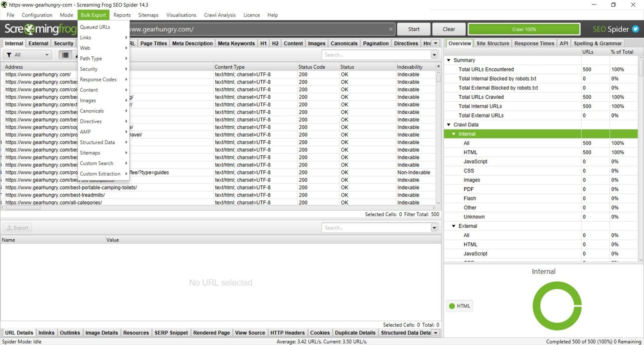Focus the lower pane Search field
This screenshot has height=345, width=644.
point(376,228)
